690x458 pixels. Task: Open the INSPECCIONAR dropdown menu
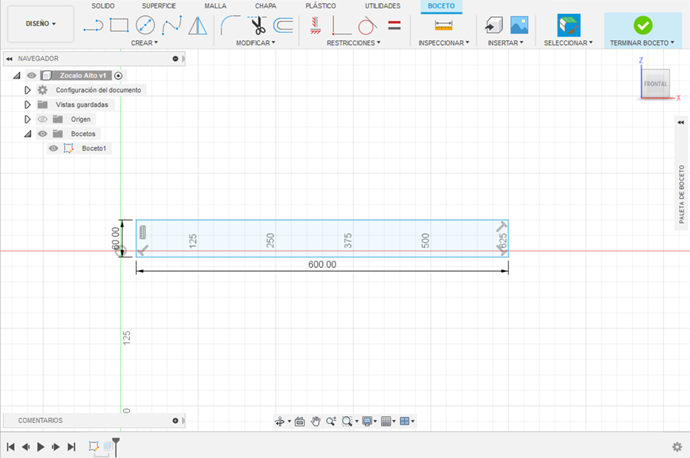click(444, 43)
